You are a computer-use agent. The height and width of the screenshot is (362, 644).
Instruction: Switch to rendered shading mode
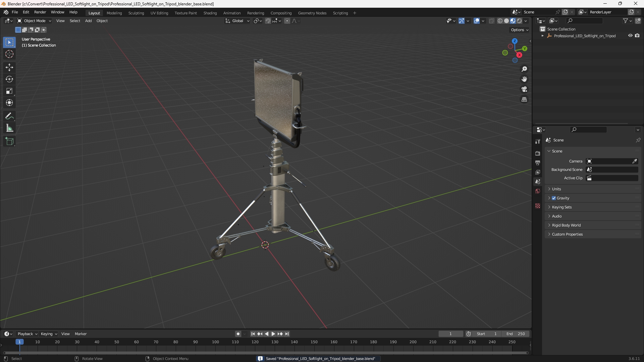(519, 21)
